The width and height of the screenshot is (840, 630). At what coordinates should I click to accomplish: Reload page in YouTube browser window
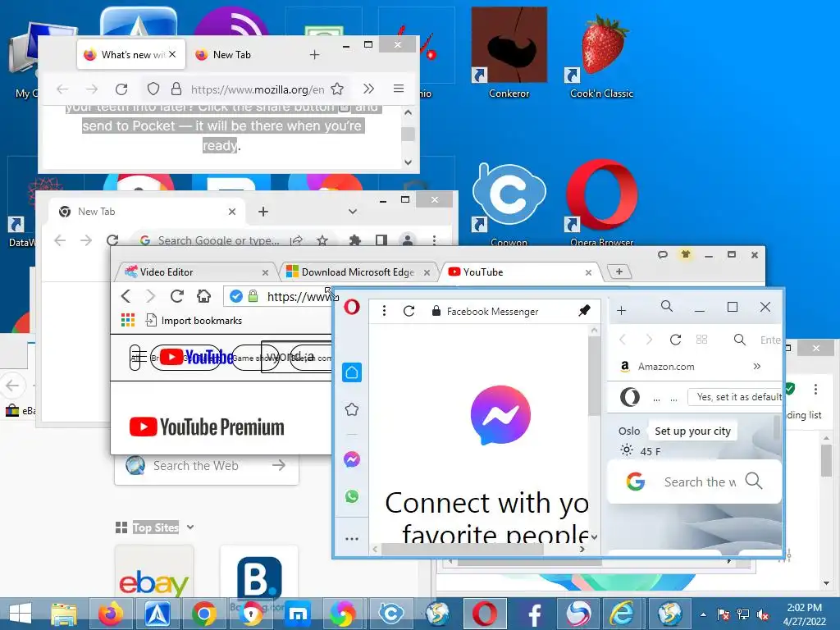(177, 296)
